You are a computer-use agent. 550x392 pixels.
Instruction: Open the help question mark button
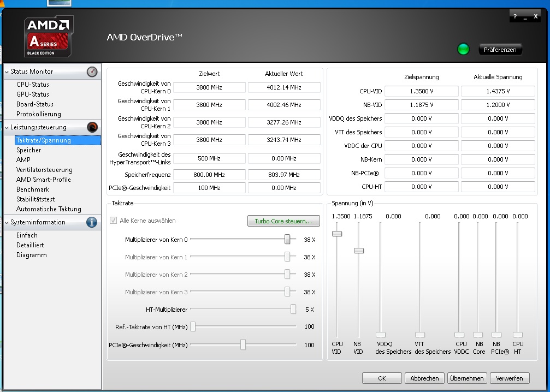[514, 16]
